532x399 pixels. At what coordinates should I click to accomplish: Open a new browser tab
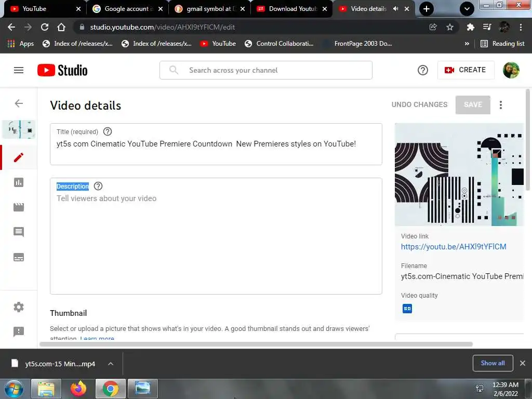427,9
